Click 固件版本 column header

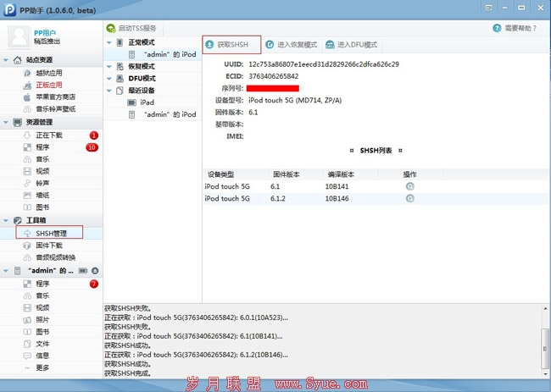click(x=286, y=174)
